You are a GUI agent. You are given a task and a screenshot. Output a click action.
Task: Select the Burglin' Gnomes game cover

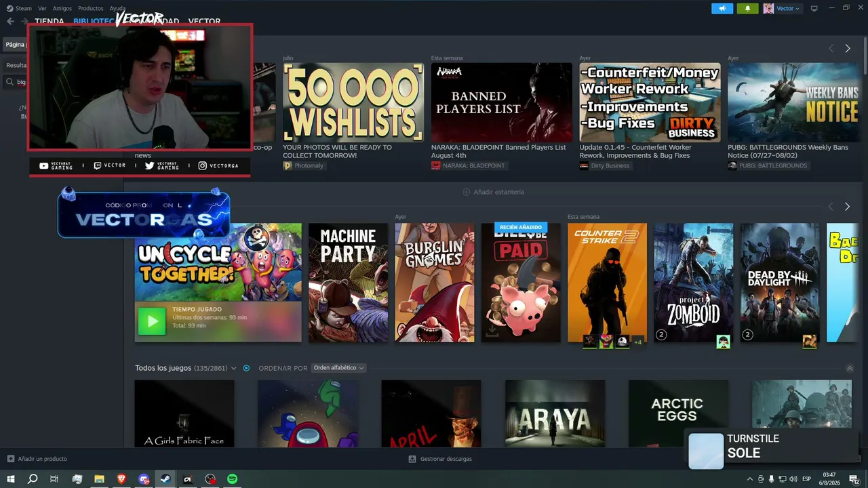tap(435, 283)
